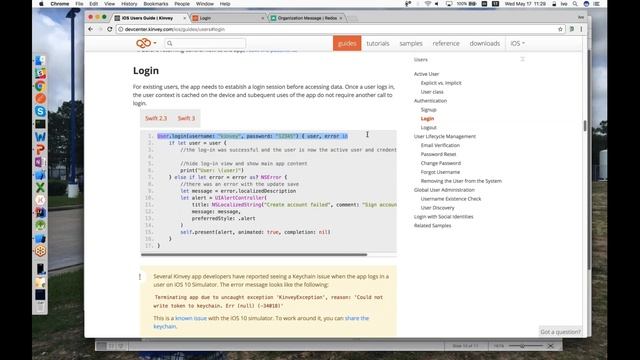Switch to the Login browser tab

pyautogui.click(x=227, y=18)
